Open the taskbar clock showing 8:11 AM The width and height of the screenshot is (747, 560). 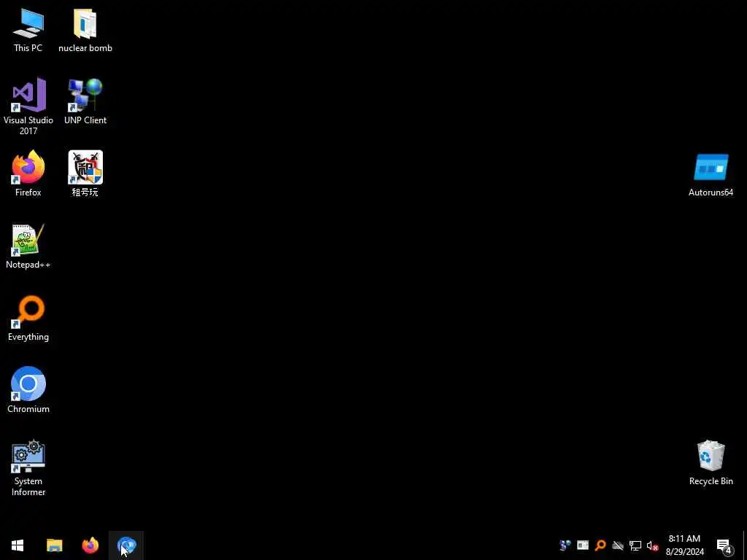click(x=684, y=545)
